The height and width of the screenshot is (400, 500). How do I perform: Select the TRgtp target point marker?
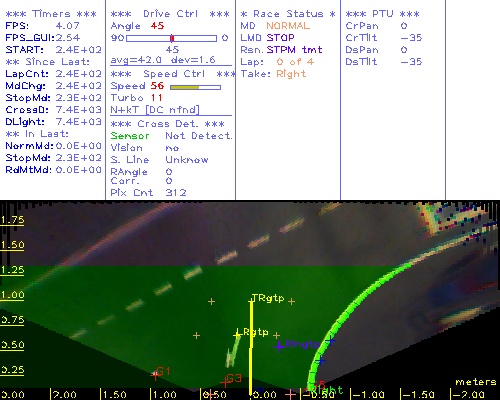pos(251,301)
